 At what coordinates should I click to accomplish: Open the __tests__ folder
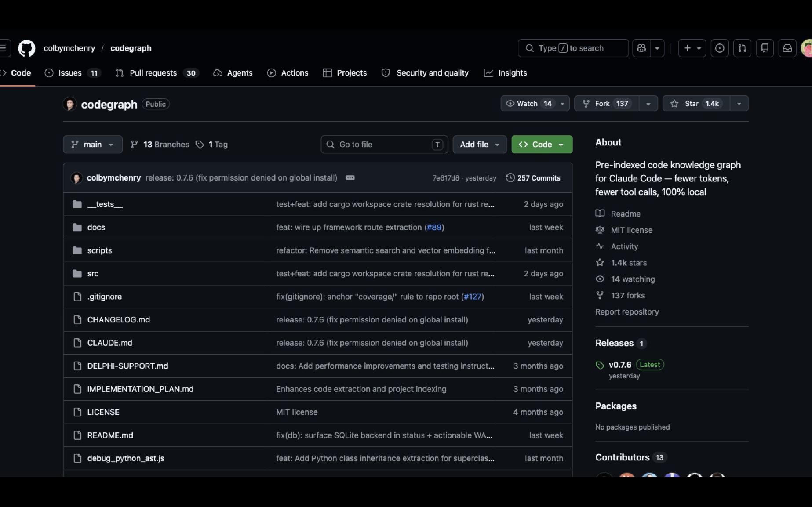[x=105, y=204]
